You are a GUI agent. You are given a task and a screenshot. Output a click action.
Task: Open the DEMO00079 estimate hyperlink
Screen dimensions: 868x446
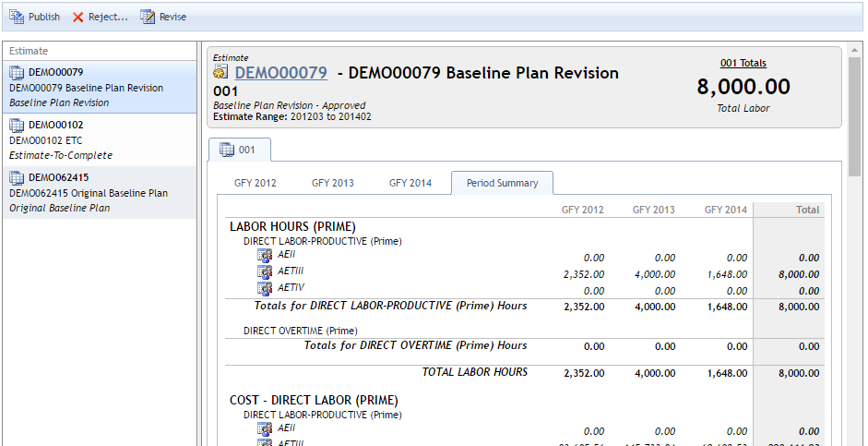tap(280, 73)
